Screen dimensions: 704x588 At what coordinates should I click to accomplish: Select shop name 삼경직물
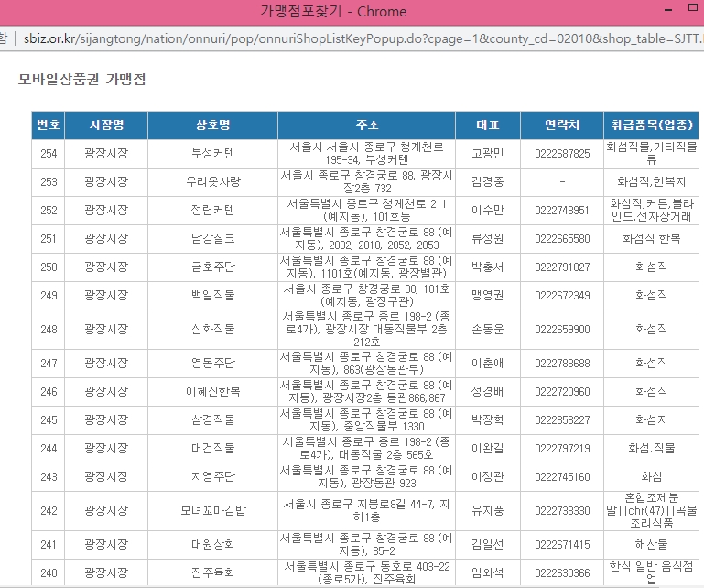point(212,420)
